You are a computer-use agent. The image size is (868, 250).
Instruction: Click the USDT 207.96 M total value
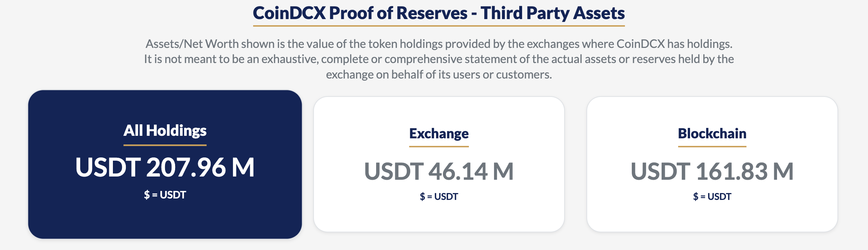click(165, 168)
